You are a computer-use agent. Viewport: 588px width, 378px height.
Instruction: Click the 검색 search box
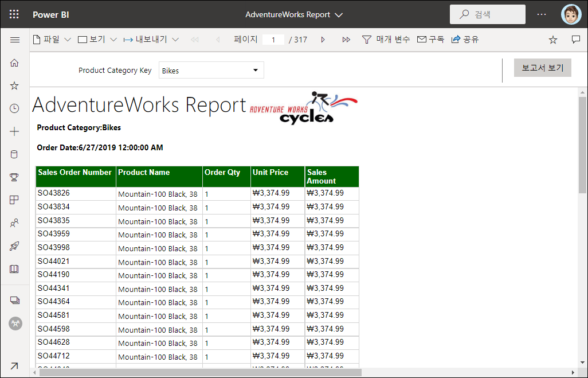[x=487, y=14]
